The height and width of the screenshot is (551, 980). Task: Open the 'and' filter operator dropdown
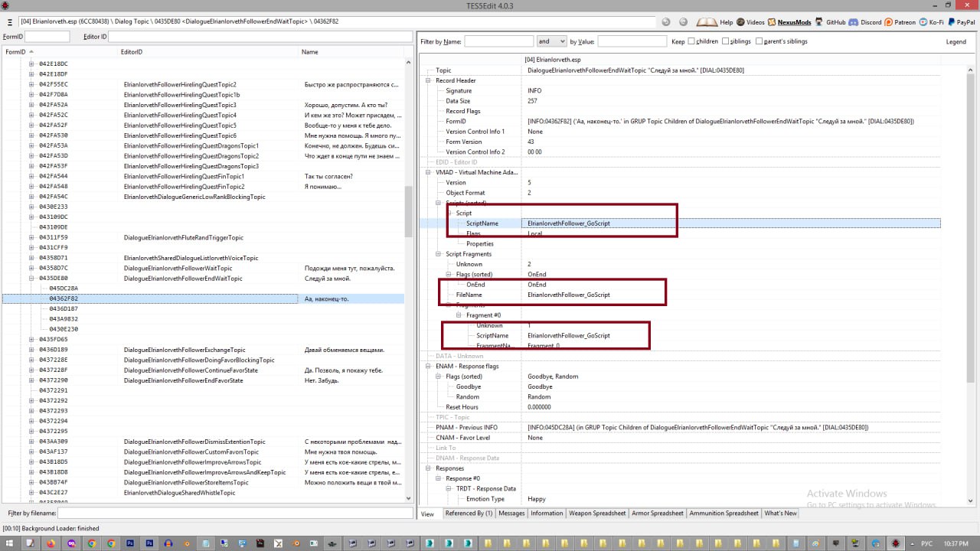coord(551,41)
